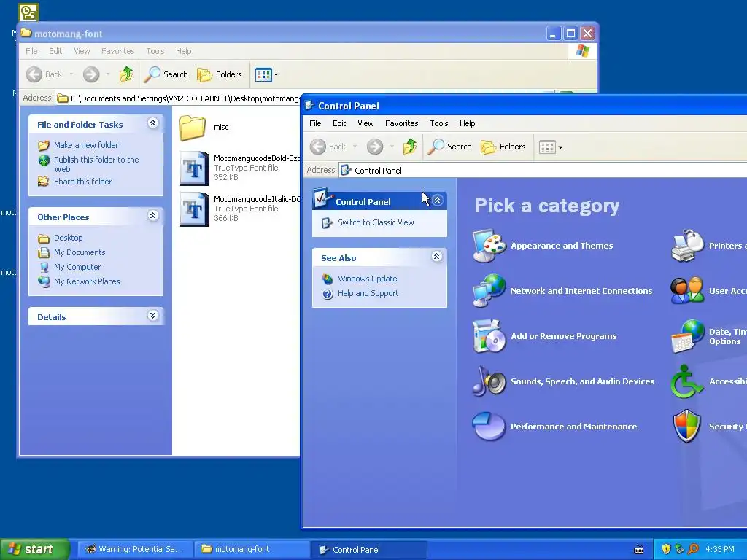Open User Accounts people icon
The width and height of the screenshot is (747, 560).
(x=687, y=290)
